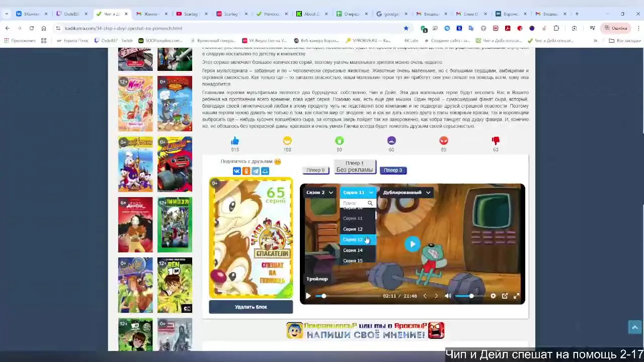Select Серия 15 in the episode list
This screenshot has width=644, height=362.
tap(358, 260)
